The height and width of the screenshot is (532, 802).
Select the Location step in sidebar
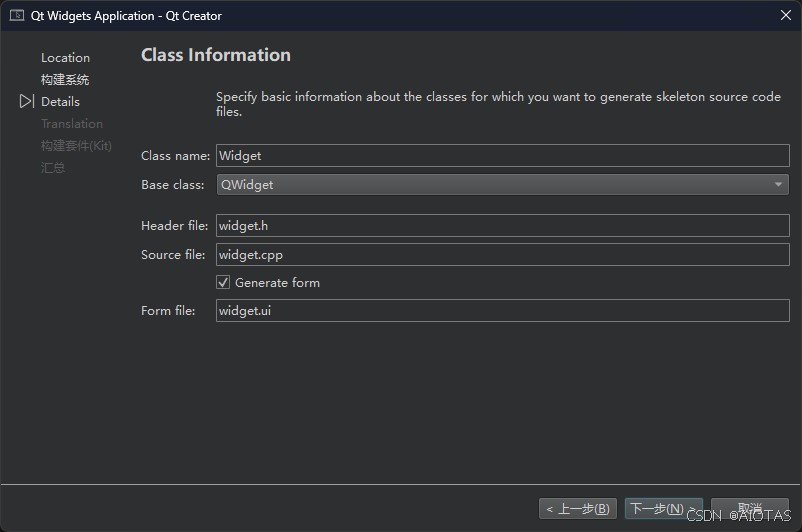tap(65, 58)
